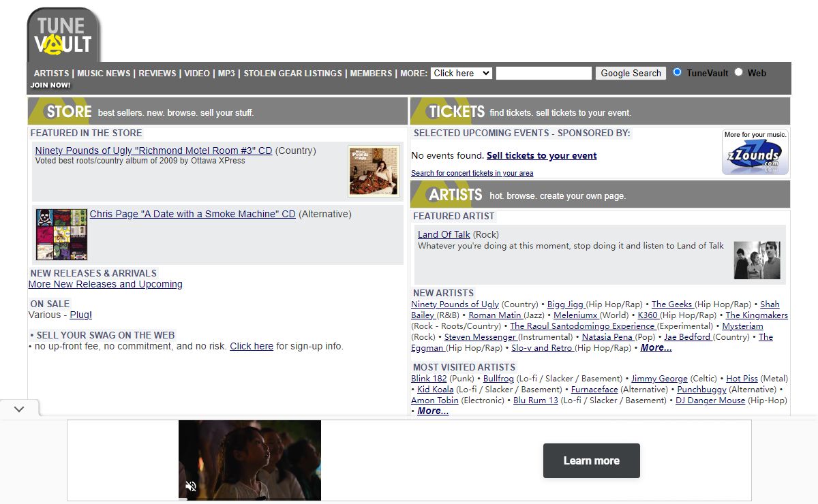The image size is (818, 504).
Task: Open "A Date with a Smoke Machine" CD link
Action: pos(193,214)
